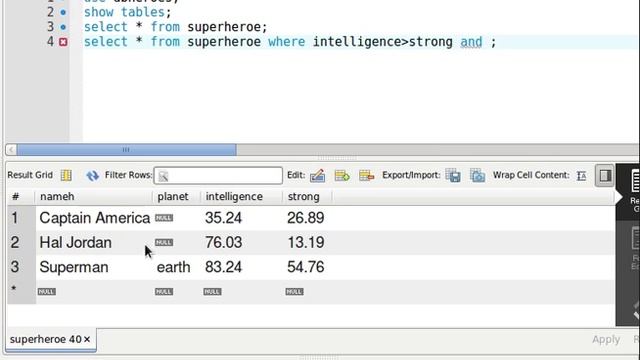Image resolution: width=640 pixels, height=360 pixels.
Task: Click the export recordset to file icon
Action: (453, 176)
